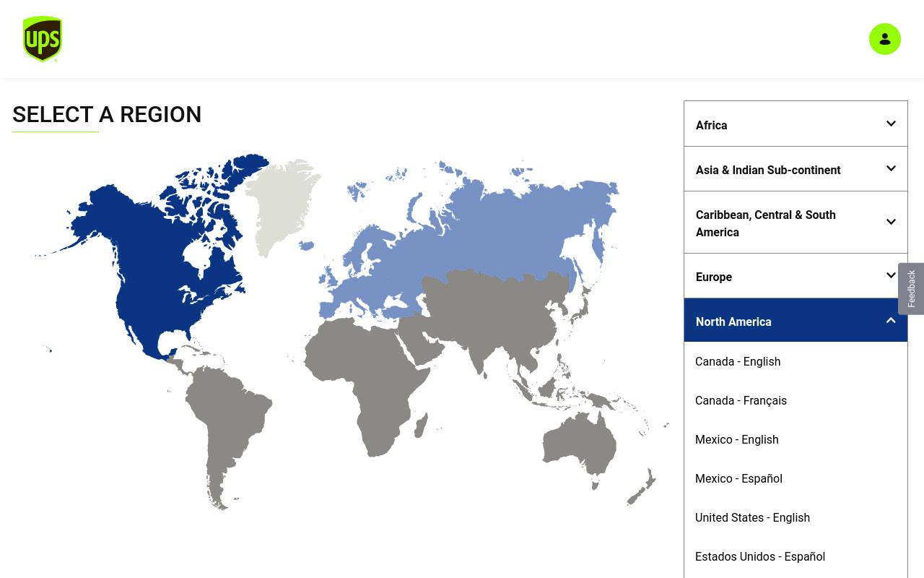Expand the Africa region chevron
Viewport: 924px width, 578px height.
891,124
